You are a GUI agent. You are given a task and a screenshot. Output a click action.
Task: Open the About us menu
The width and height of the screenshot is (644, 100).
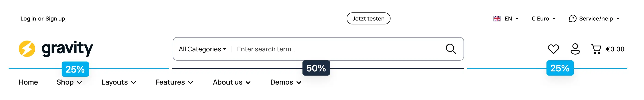pyautogui.click(x=232, y=82)
